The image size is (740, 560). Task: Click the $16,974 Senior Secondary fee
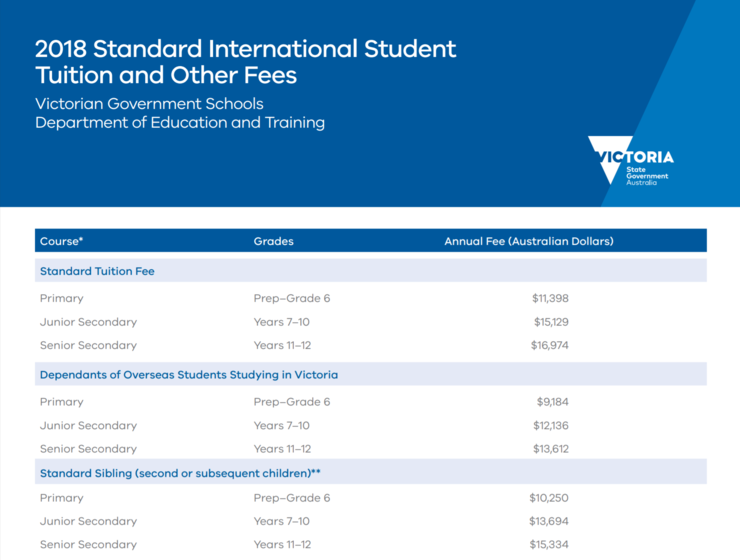click(x=549, y=345)
